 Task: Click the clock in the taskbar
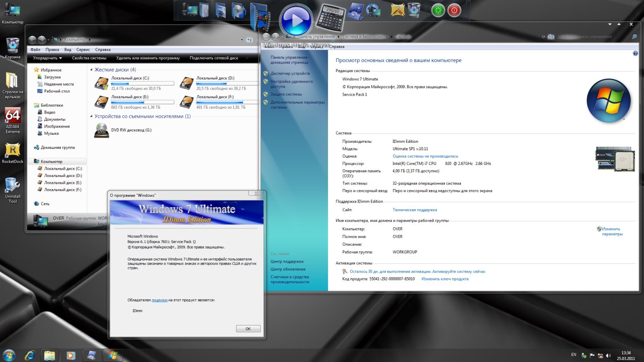coord(626,356)
